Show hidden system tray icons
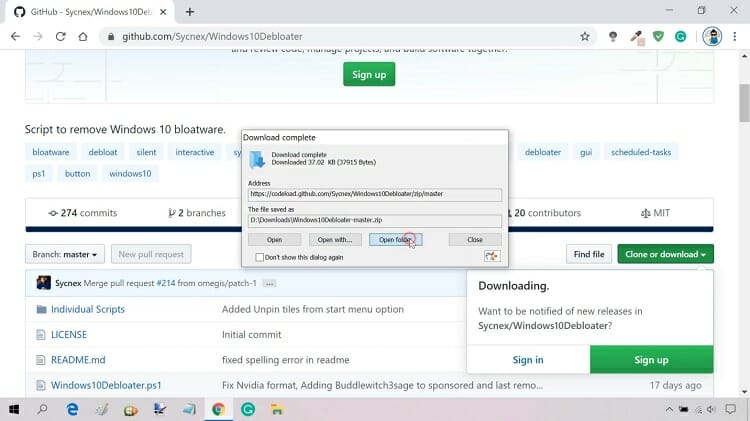This screenshot has height=421, width=750. (669, 410)
